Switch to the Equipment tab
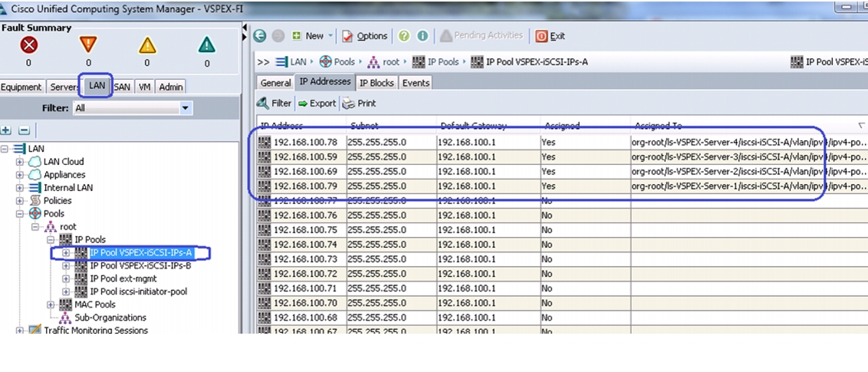The height and width of the screenshot is (372, 868). coord(21,87)
